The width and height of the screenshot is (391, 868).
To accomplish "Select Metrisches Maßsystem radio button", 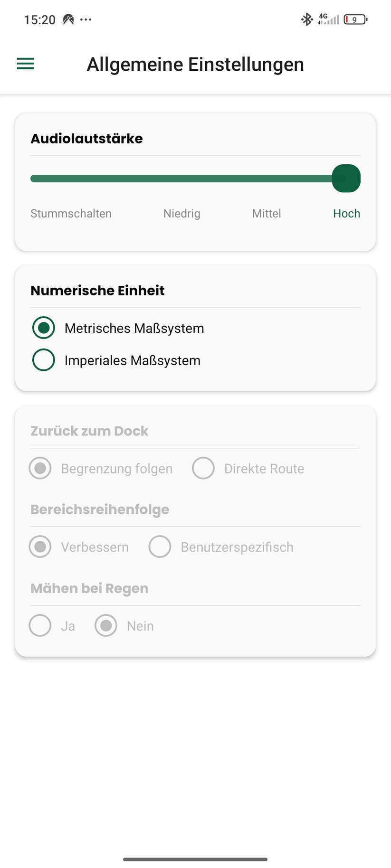I will click(44, 328).
